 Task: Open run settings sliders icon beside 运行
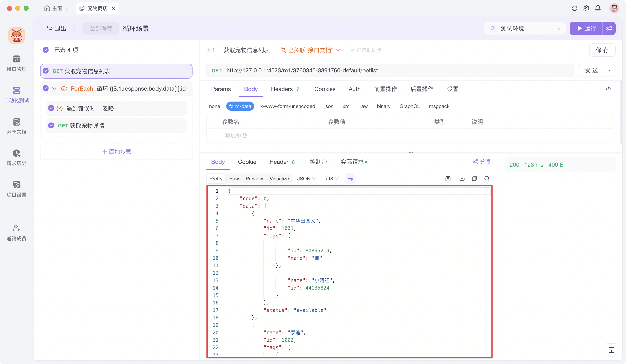pos(609,29)
